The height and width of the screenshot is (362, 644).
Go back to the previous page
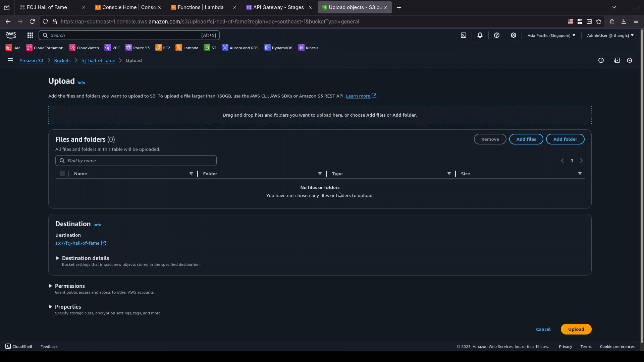pos(8,21)
